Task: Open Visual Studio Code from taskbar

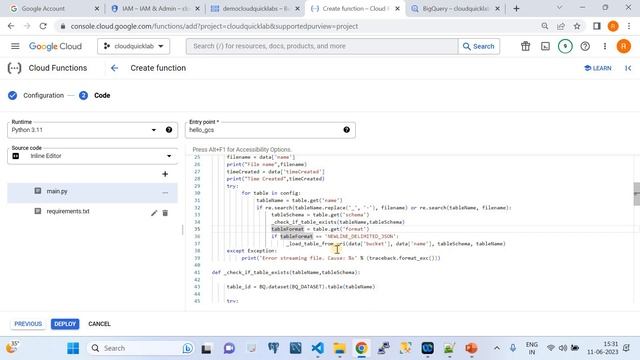Action: point(318,348)
